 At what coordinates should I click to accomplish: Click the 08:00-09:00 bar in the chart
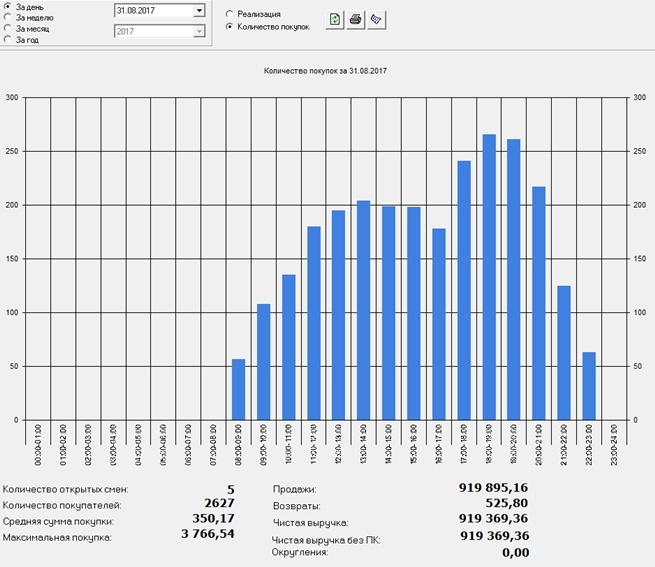239,389
